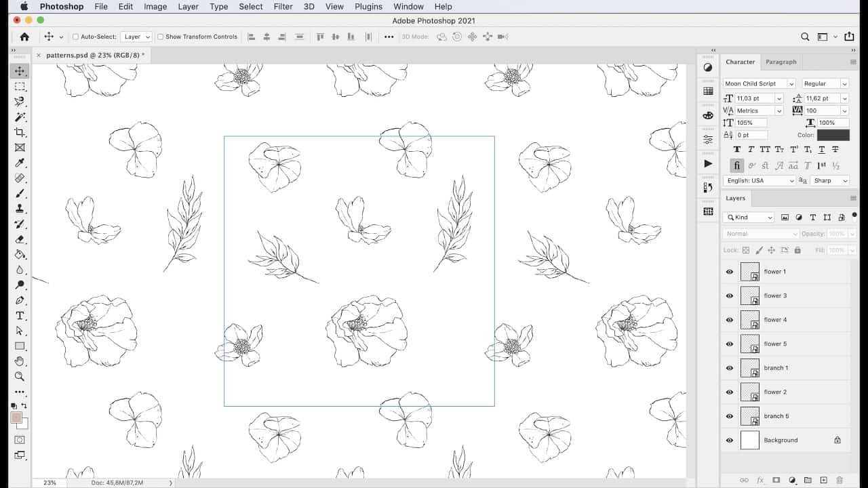Select the History Brush tool
This screenshot has width=868, height=488.
(20, 224)
